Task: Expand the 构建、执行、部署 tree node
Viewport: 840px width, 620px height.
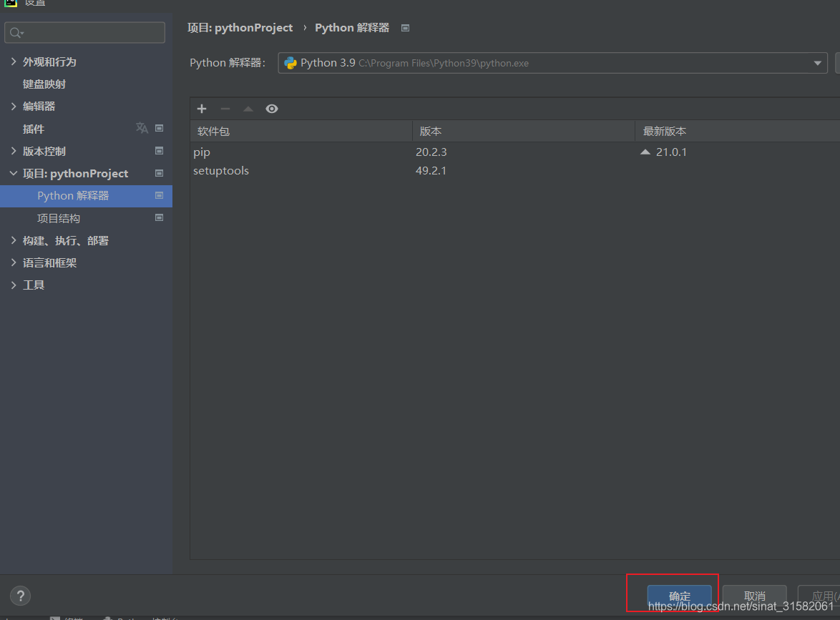Action: pos(14,240)
